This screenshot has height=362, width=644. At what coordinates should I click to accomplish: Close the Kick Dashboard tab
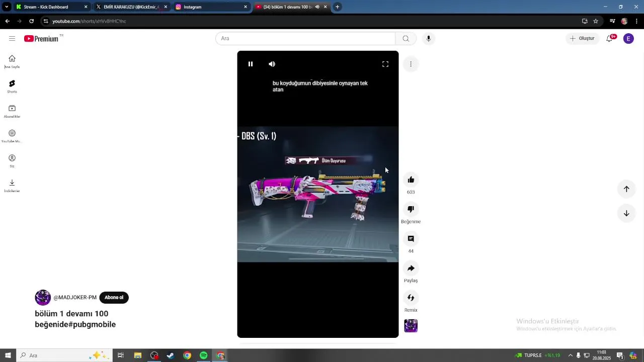pos(86,7)
